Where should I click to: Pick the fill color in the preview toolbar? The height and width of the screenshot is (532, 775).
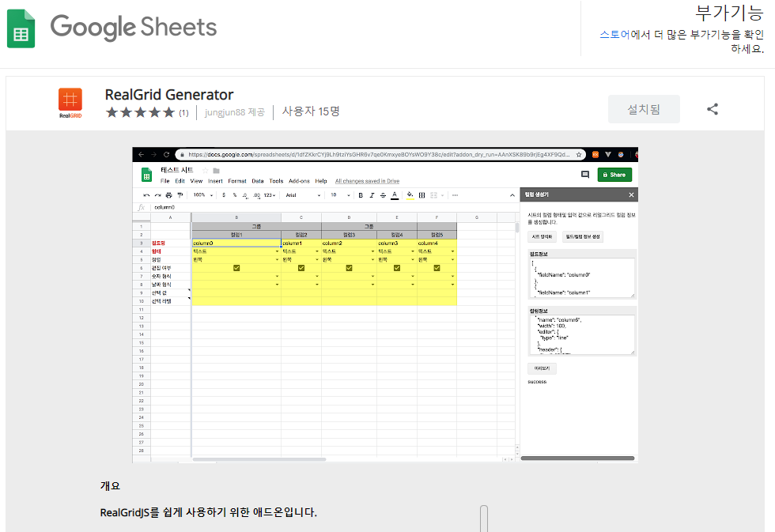pyautogui.click(x=410, y=195)
